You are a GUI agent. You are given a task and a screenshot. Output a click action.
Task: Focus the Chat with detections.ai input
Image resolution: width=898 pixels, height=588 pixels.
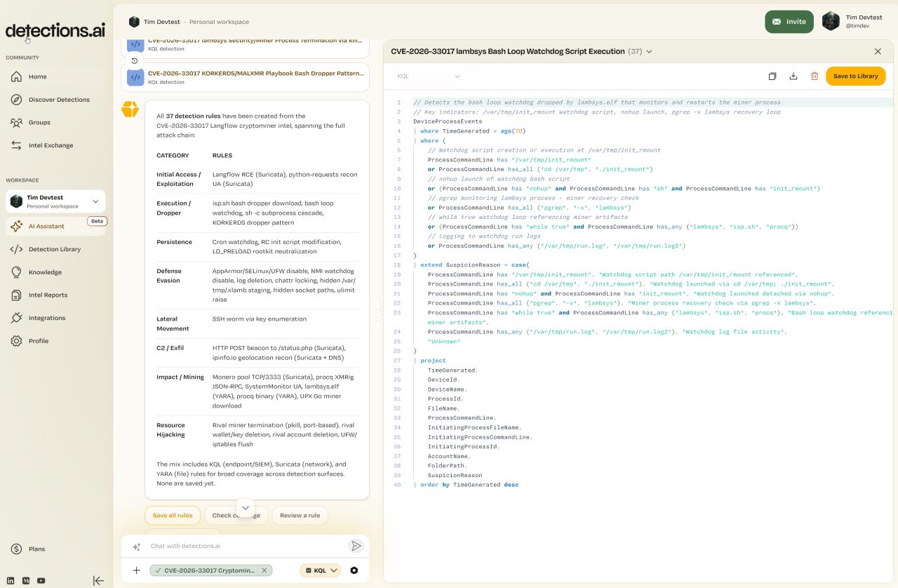246,546
